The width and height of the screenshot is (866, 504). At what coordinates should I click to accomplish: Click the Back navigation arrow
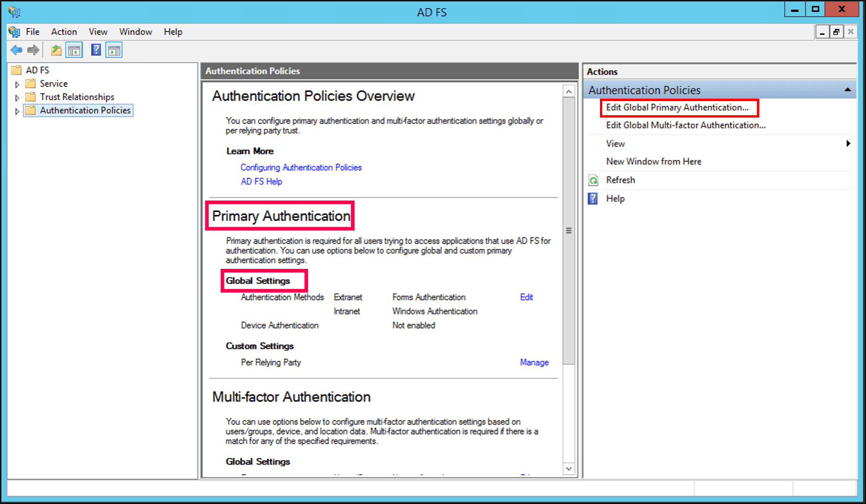pos(17,50)
